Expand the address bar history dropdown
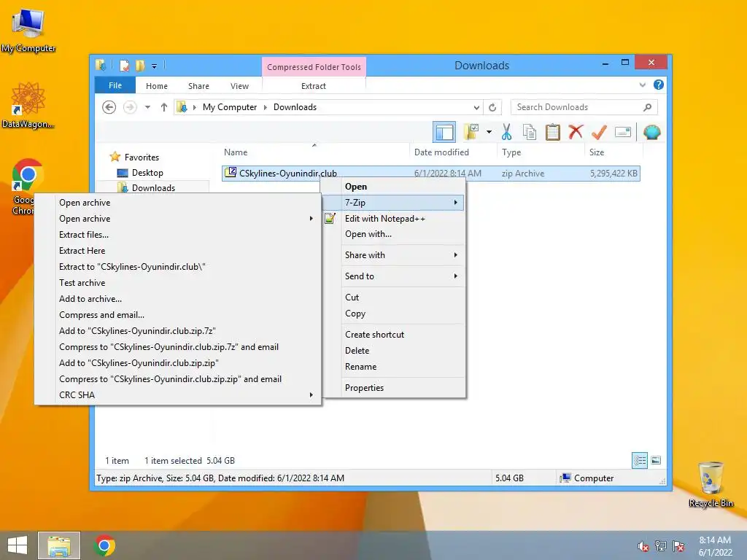This screenshot has width=747, height=560. 476,108
